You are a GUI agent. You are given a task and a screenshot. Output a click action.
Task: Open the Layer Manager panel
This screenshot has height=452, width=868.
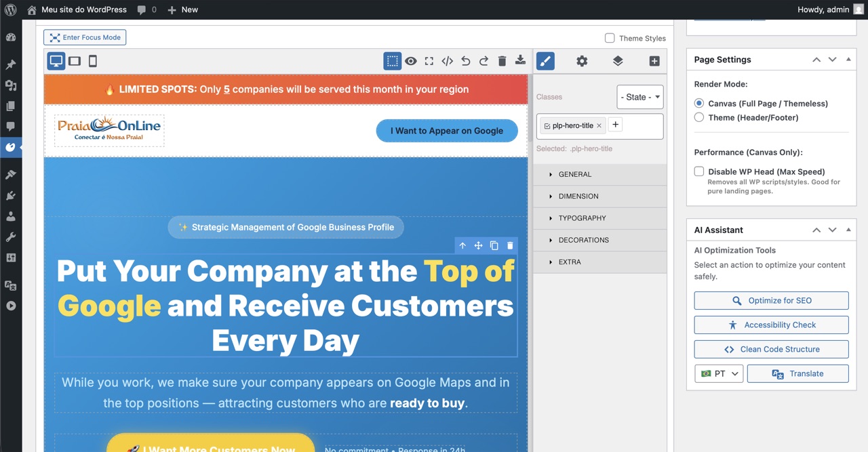click(x=618, y=61)
